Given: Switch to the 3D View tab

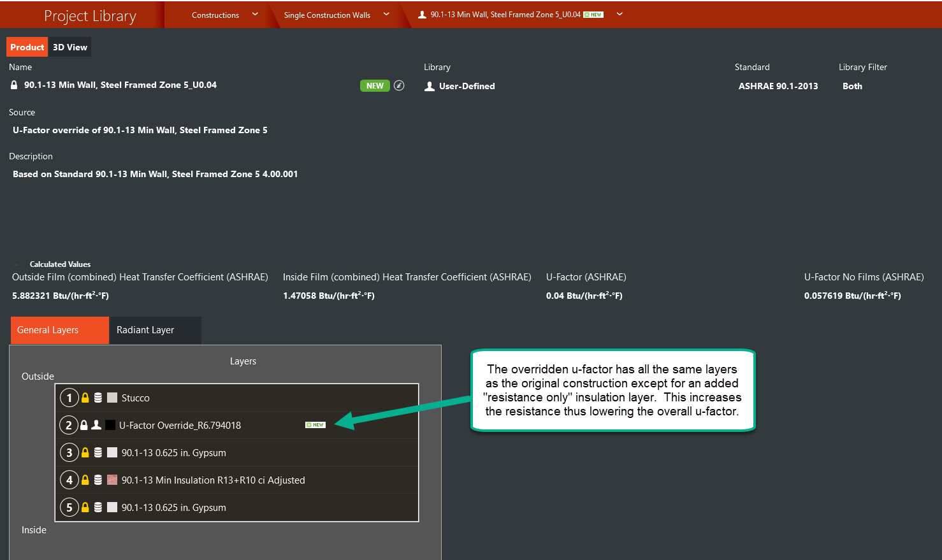Looking at the screenshot, I should point(70,47).
